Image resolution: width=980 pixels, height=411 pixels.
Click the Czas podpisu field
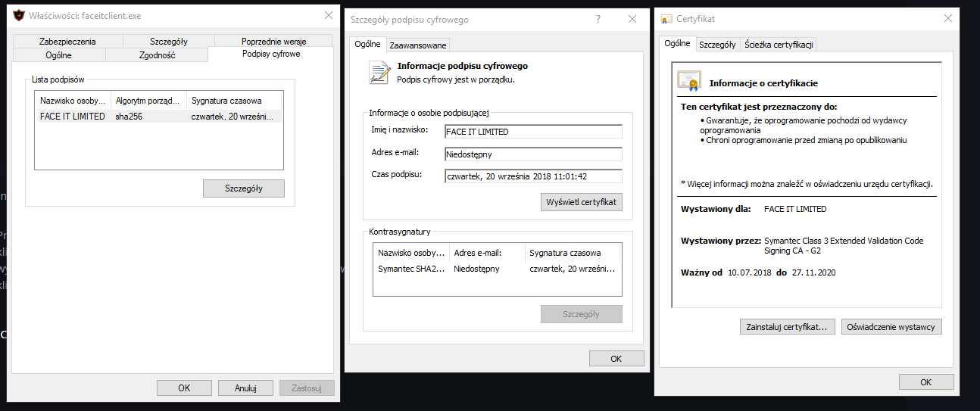[x=533, y=176]
